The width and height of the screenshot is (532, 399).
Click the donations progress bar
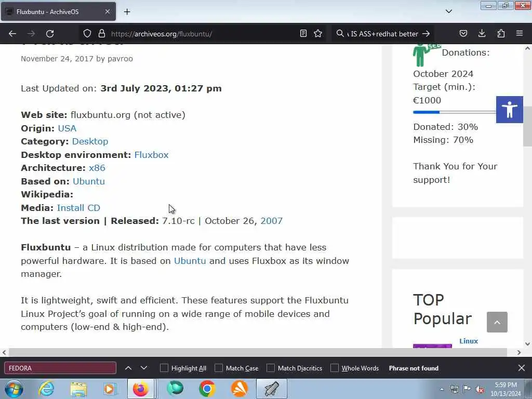pyautogui.click(x=455, y=112)
